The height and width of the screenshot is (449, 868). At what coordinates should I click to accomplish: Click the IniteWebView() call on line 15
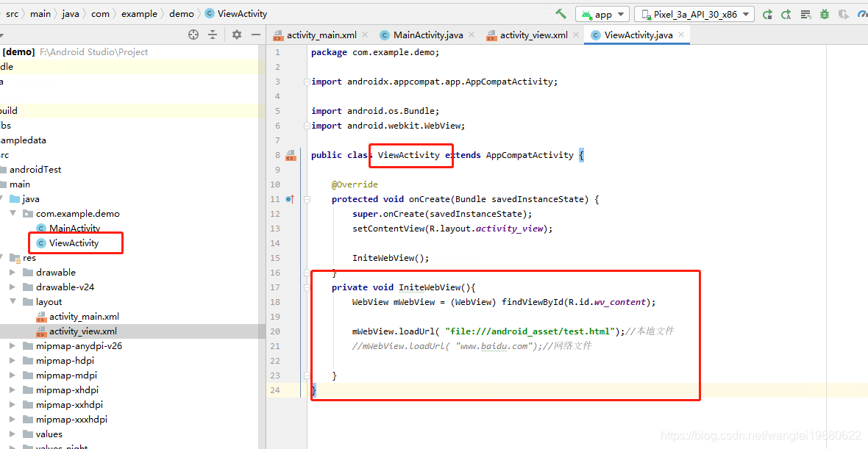(x=391, y=258)
